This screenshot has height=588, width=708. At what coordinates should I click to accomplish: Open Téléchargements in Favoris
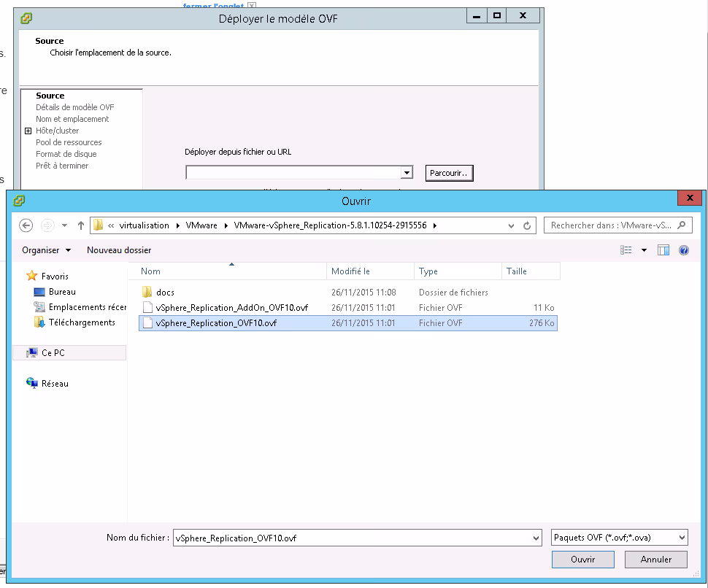click(82, 322)
